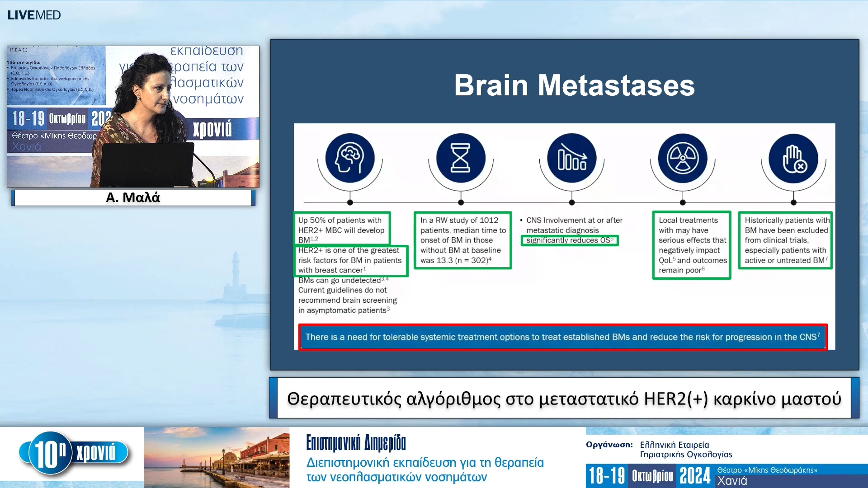Image resolution: width=868 pixels, height=488 pixels.
Task: Click the highlighted 'significantly reduces OS' text
Action: pos(569,240)
